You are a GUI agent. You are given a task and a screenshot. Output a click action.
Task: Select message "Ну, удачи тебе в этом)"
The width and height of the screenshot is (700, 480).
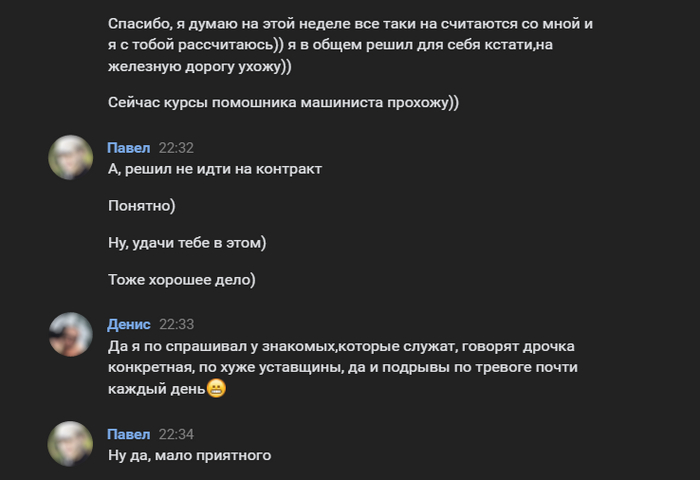187,243
